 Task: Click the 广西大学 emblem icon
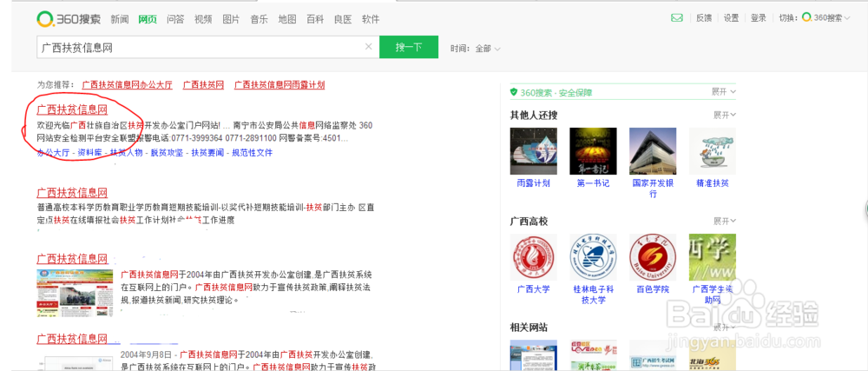pyautogui.click(x=534, y=257)
